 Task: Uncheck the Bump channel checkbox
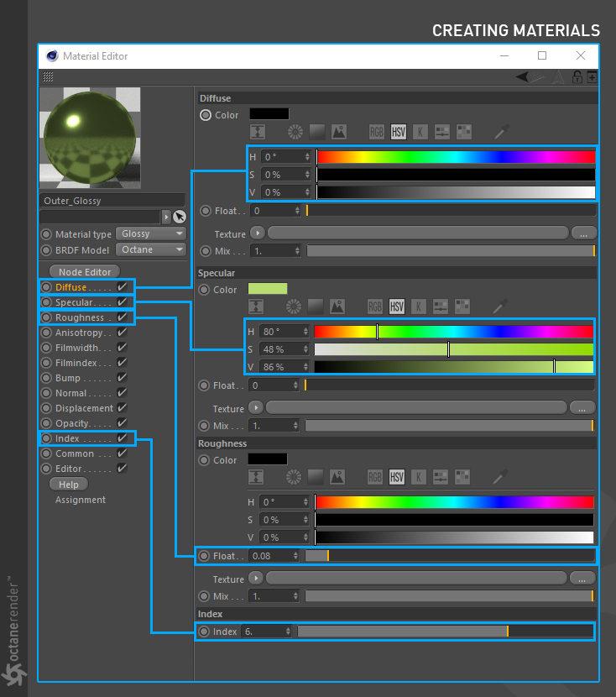click(122, 378)
